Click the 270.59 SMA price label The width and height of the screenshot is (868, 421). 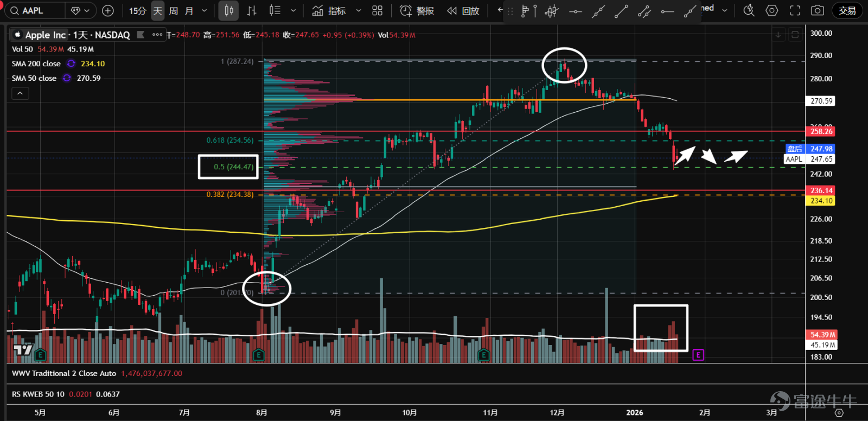pyautogui.click(x=821, y=101)
